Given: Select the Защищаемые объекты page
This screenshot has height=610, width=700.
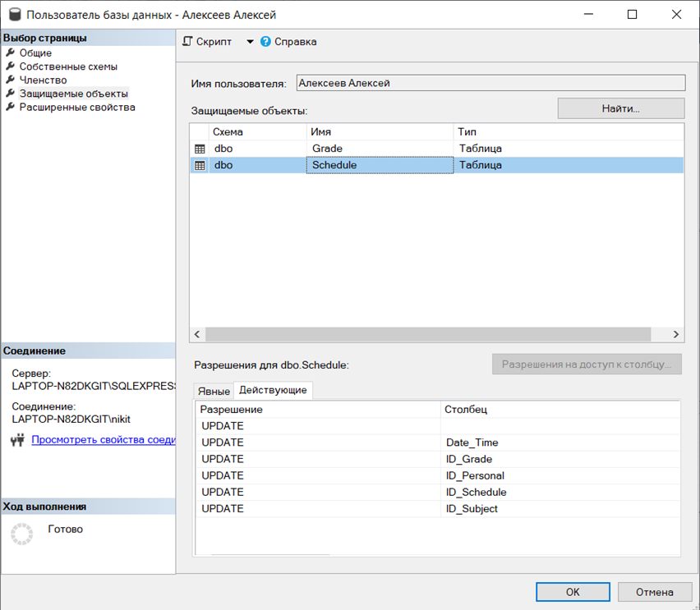Looking at the screenshot, I should click(74, 94).
